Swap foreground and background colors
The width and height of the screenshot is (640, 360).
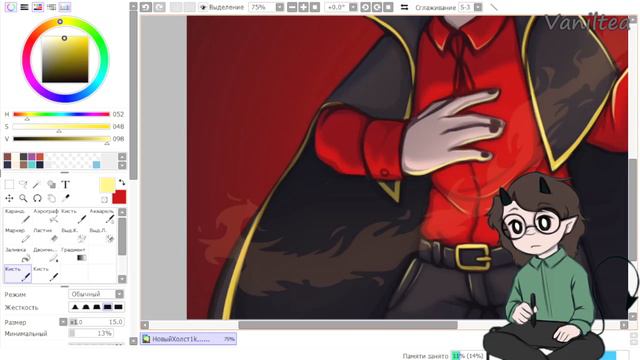pos(122,182)
